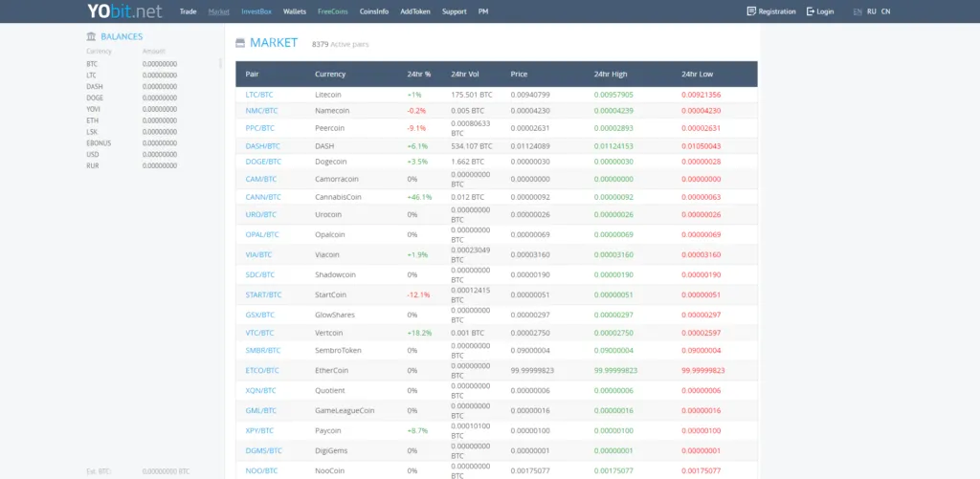Sort table by Currency column header
The image size is (980, 479).
(x=330, y=74)
